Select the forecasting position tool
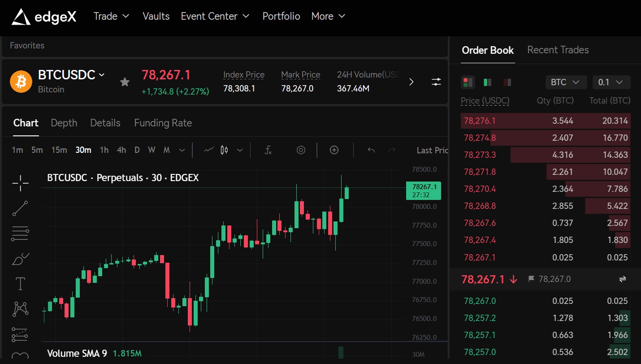The width and height of the screenshot is (641, 364). pyautogui.click(x=20, y=334)
